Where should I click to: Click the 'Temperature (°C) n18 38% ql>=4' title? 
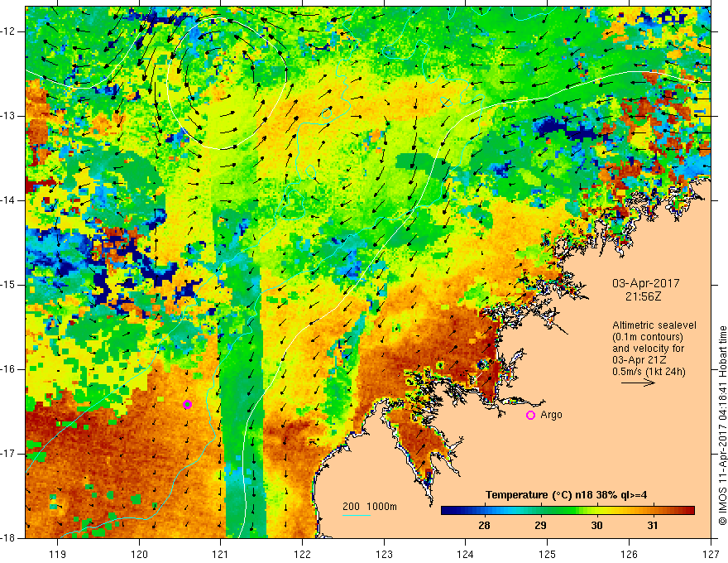pyautogui.click(x=566, y=495)
